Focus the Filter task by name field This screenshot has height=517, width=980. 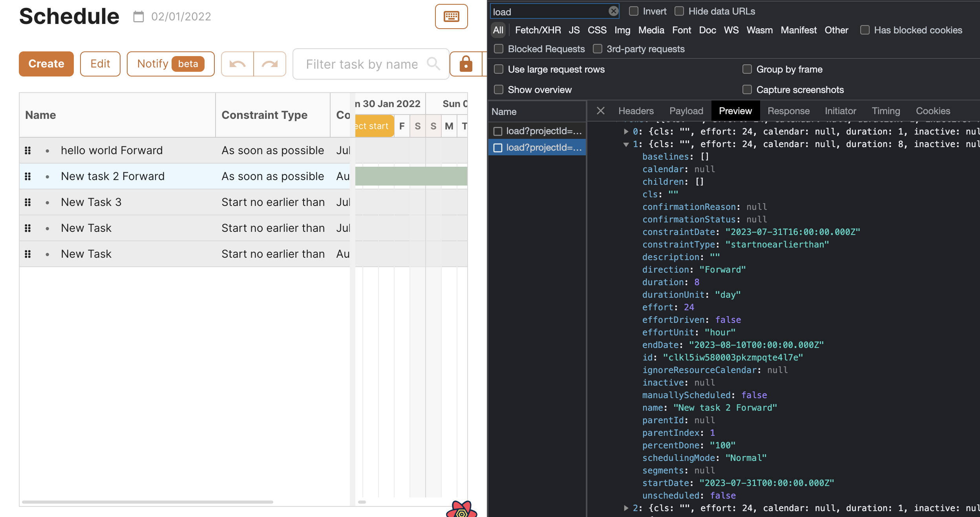371,64
